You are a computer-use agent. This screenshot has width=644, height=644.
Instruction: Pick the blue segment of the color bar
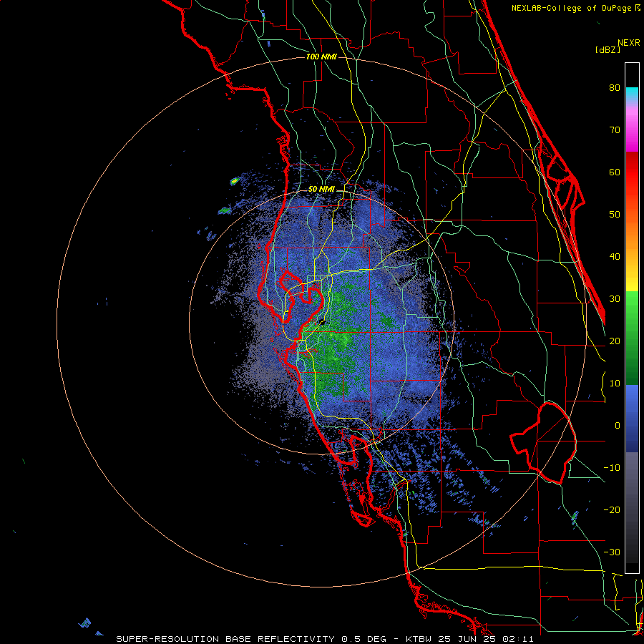coord(632,418)
